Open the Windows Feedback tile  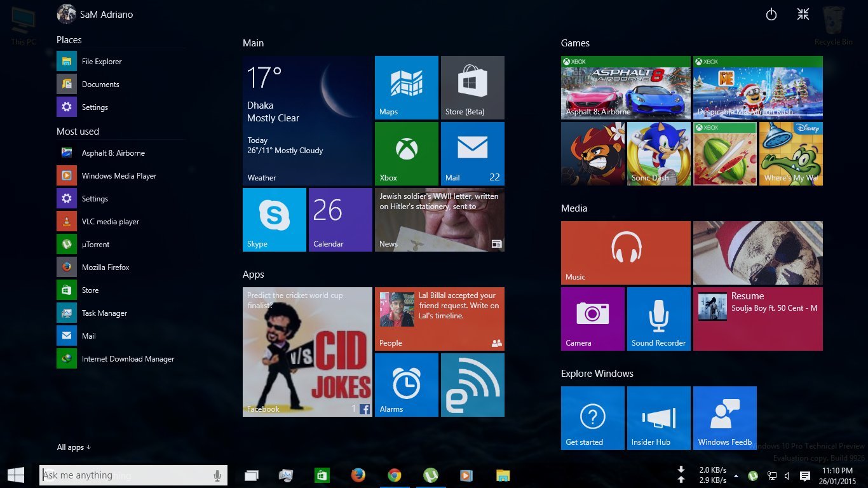pos(725,418)
